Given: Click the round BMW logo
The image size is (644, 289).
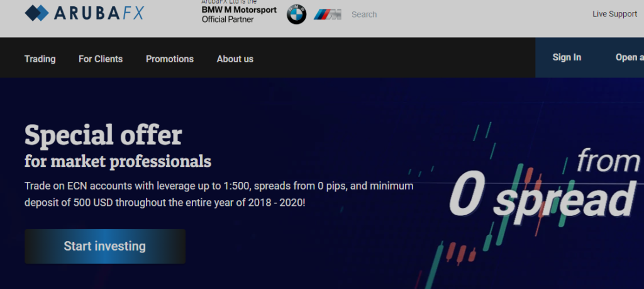Looking at the screenshot, I should coord(296,14).
